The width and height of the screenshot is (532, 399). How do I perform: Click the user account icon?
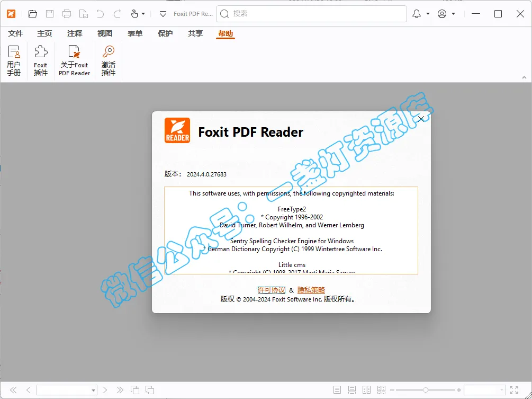(x=442, y=14)
